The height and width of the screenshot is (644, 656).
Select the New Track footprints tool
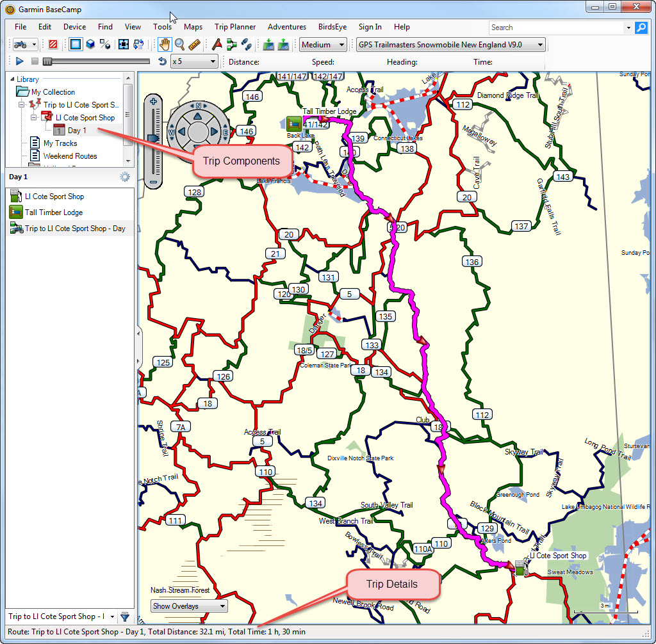tap(247, 44)
